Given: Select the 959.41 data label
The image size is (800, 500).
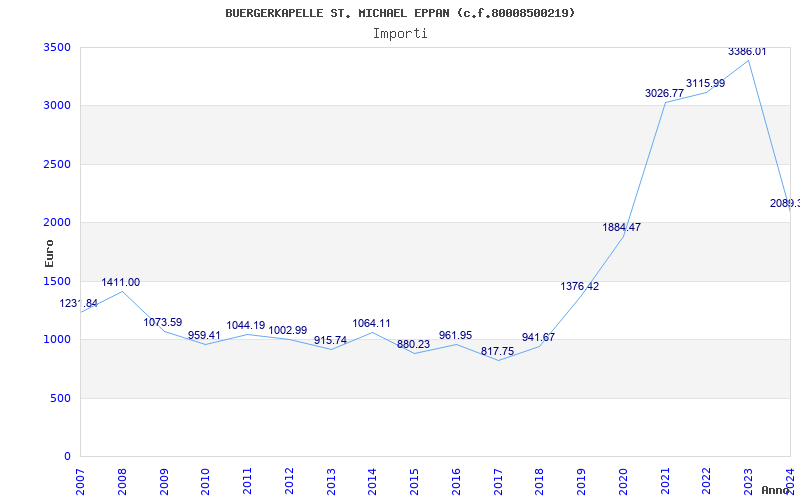Looking at the screenshot, I should click(x=204, y=335).
